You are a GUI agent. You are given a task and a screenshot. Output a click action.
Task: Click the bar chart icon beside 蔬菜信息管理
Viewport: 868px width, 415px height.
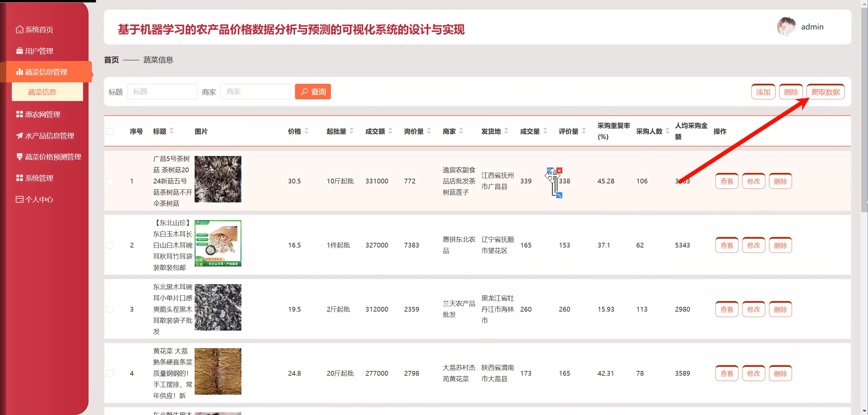20,72
